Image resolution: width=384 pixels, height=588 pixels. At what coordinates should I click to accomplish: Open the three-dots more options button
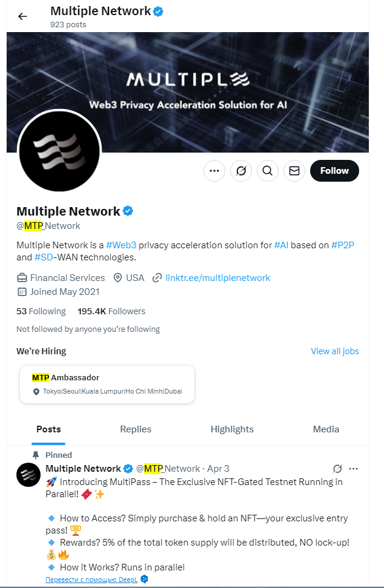point(214,171)
